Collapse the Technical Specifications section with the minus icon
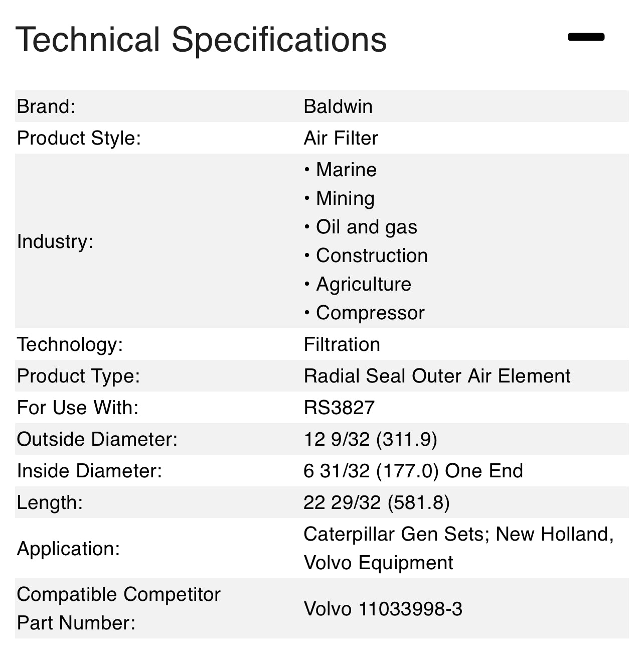The height and width of the screenshot is (645, 644). pyautogui.click(x=586, y=37)
